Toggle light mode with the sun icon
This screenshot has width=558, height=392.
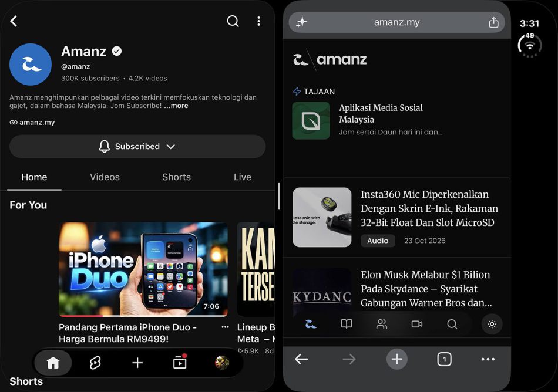coord(492,324)
